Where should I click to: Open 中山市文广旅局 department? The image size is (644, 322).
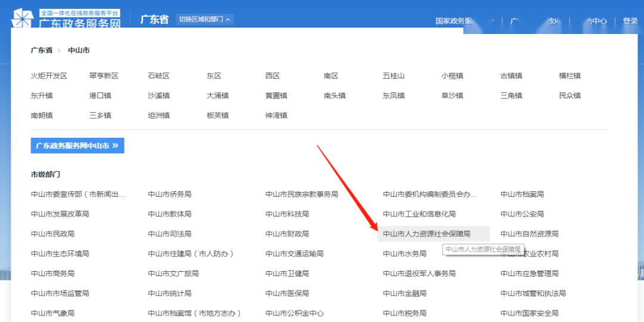174,274
